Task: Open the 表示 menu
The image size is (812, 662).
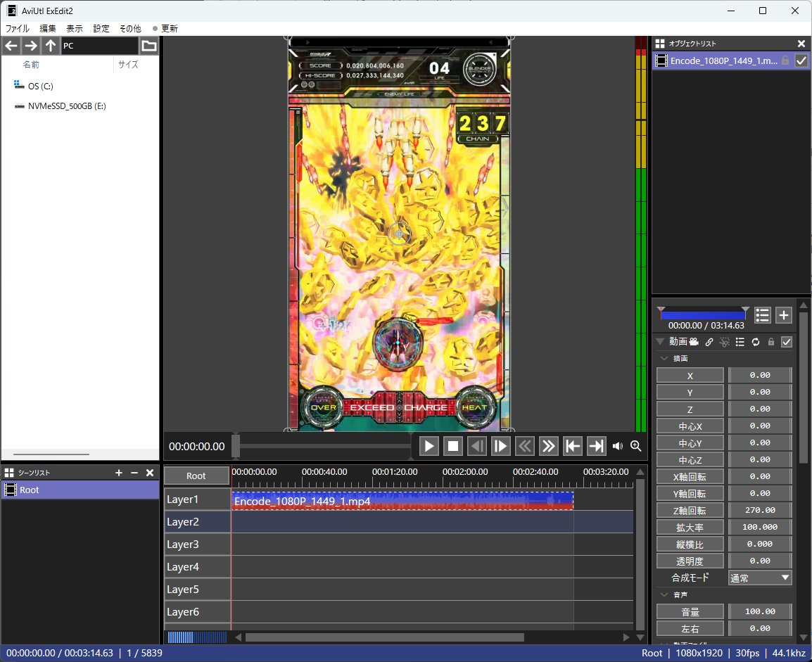Action: coord(74,28)
